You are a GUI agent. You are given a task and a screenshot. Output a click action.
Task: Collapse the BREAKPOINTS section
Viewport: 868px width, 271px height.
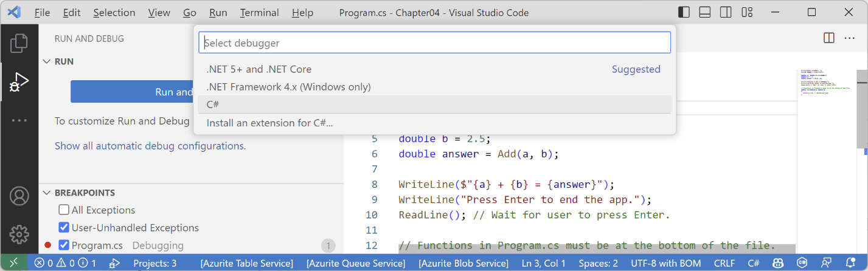pos(47,193)
